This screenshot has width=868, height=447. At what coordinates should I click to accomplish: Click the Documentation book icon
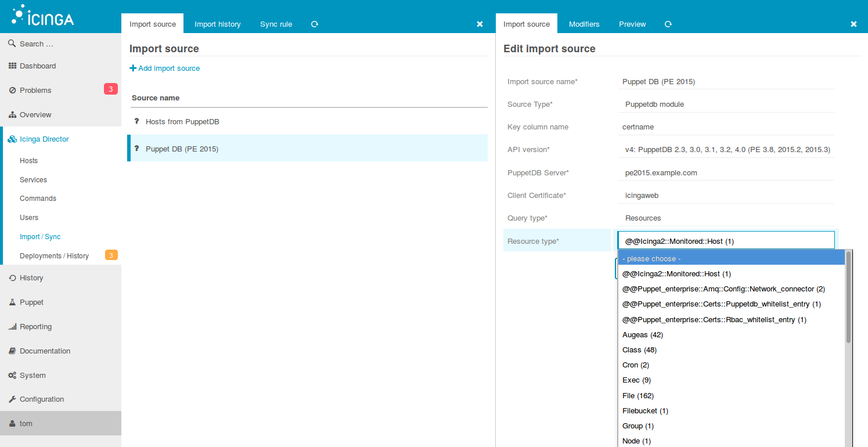coord(12,351)
